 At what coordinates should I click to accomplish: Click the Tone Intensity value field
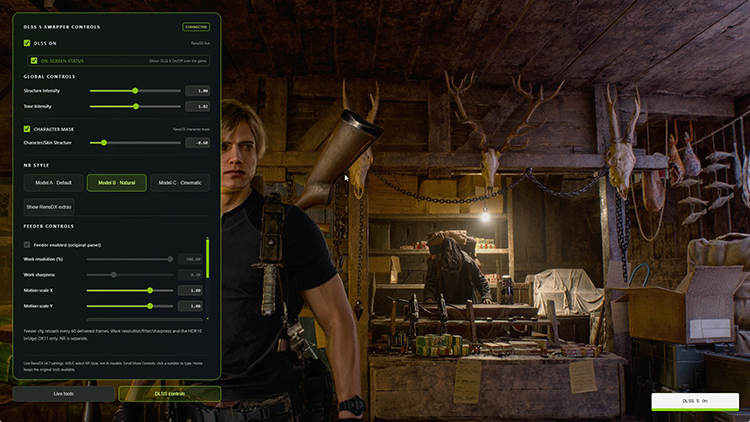point(198,106)
